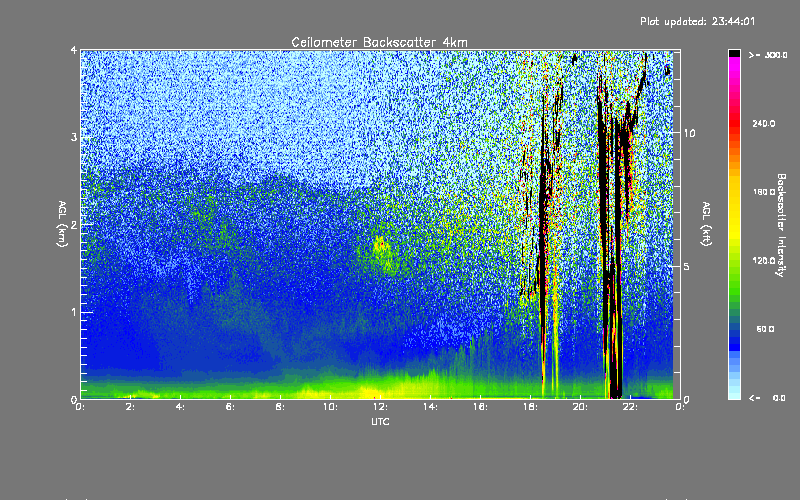The height and width of the screenshot is (500, 800).
Task: Select the "6:" UTC time tick label
Action: pos(230,407)
